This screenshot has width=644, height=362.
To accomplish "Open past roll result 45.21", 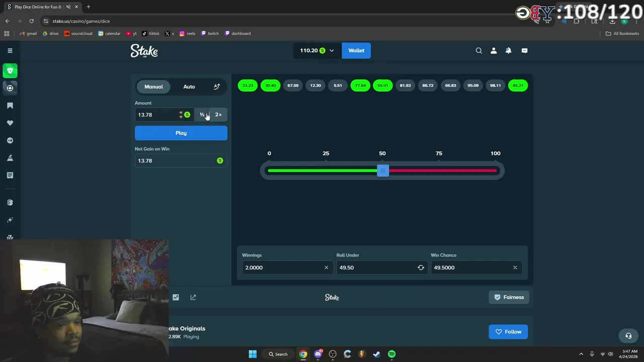I will (518, 85).
